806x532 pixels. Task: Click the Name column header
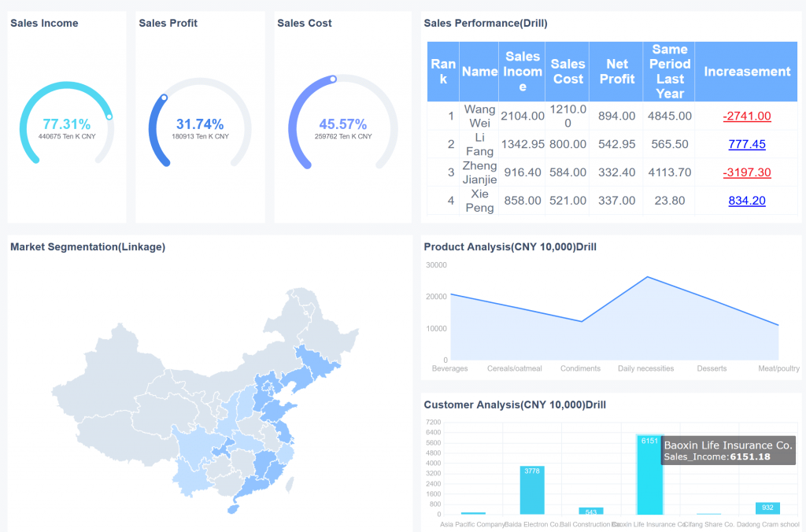479,72
